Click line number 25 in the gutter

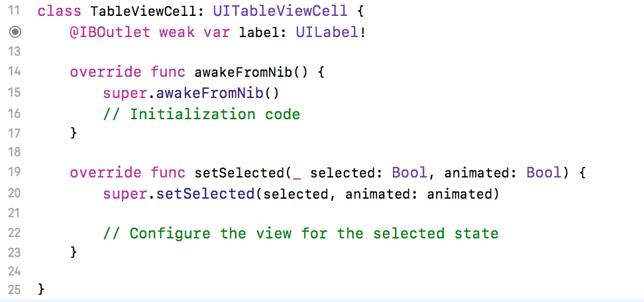point(14,289)
